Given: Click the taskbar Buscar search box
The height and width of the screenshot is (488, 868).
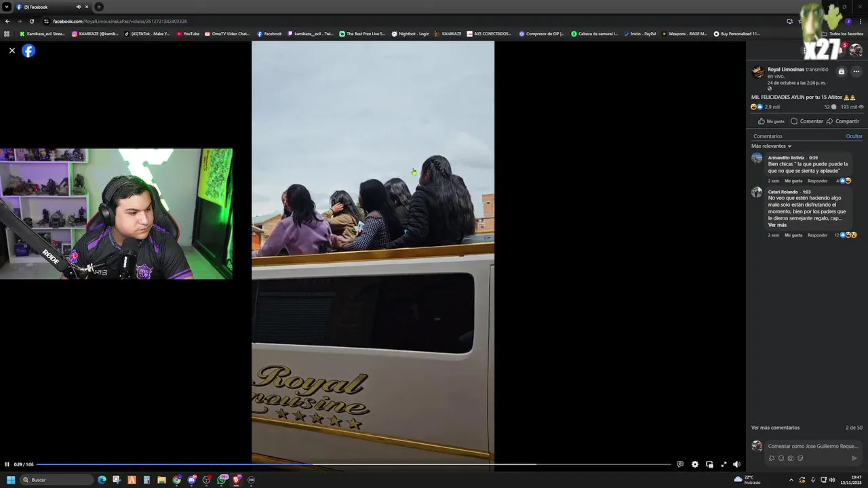Looking at the screenshot, I should tap(56, 480).
